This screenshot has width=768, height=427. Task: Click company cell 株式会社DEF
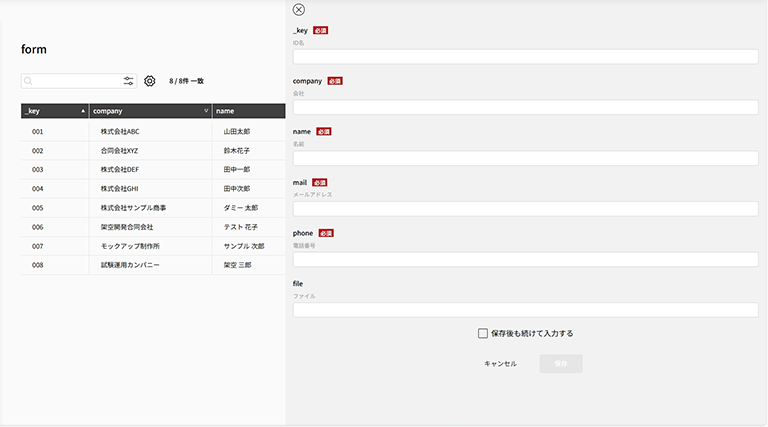(x=120, y=169)
